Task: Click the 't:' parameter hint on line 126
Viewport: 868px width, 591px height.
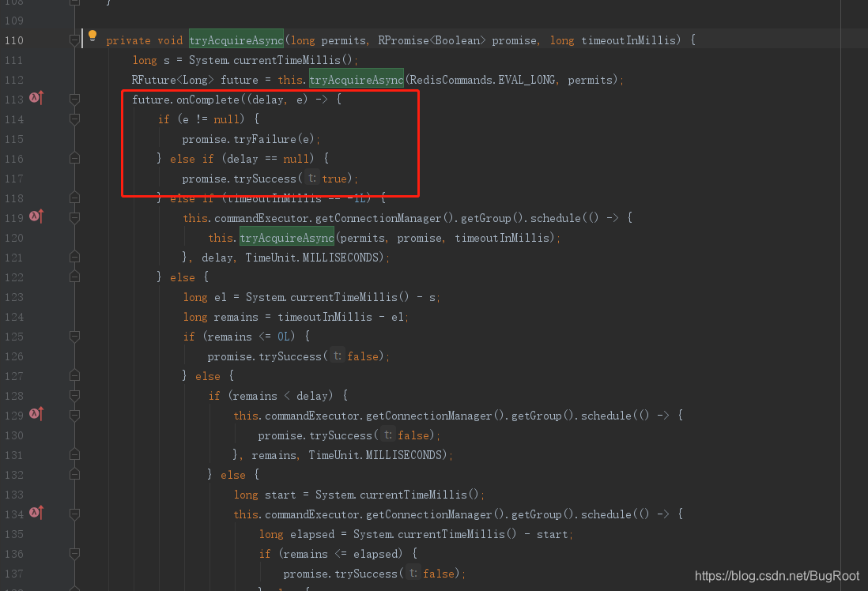Action: point(337,356)
